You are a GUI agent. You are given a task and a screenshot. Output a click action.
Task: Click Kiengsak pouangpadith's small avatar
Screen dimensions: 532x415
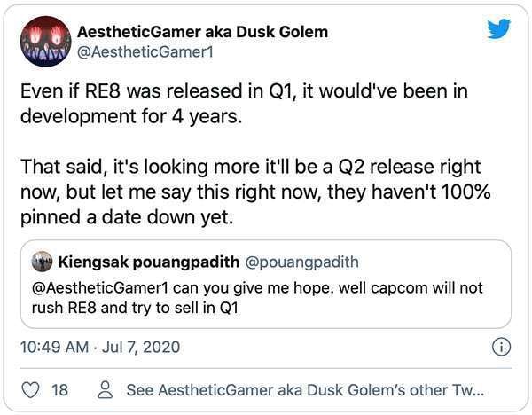click(42, 262)
